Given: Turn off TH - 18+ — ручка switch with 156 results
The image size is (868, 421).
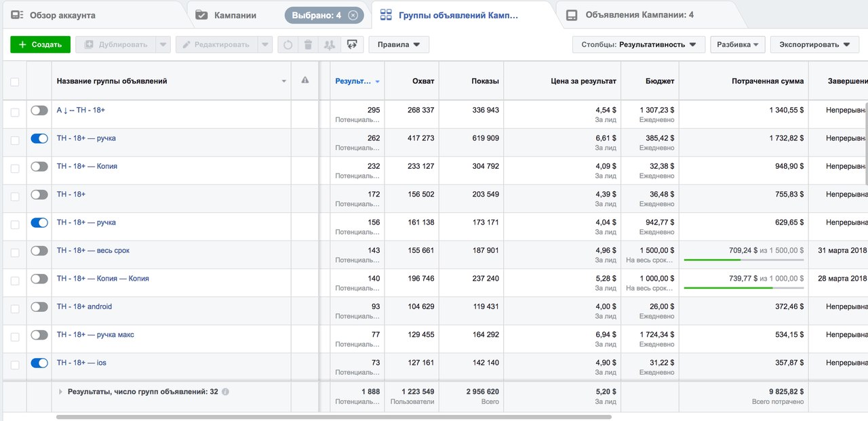Looking at the screenshot, I should coord(39,222).
